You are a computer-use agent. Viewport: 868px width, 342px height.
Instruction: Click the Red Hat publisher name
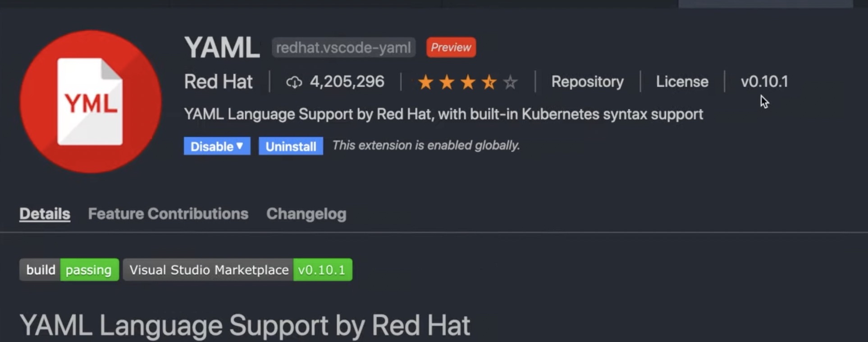tap(218, 82)
